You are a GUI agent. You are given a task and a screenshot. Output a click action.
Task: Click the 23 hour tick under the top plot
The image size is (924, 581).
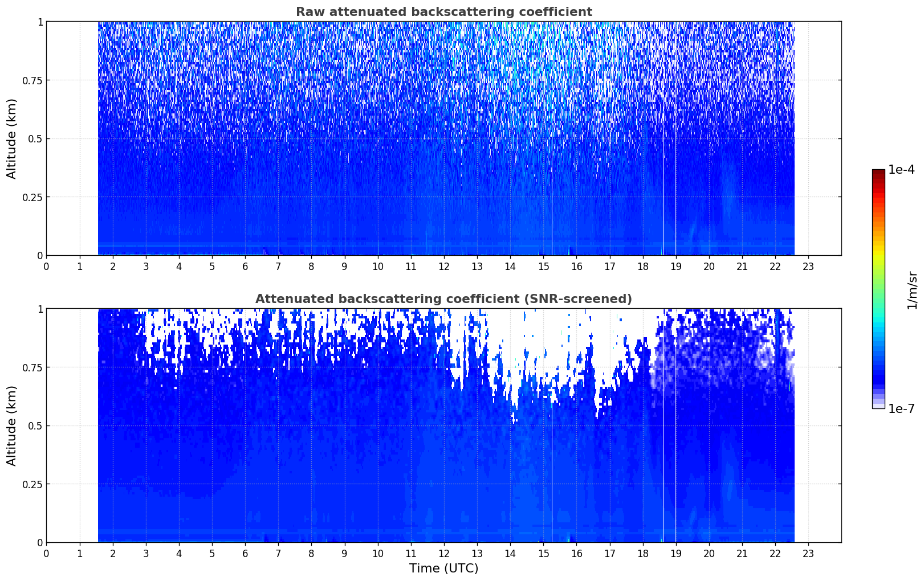point(808,267)
